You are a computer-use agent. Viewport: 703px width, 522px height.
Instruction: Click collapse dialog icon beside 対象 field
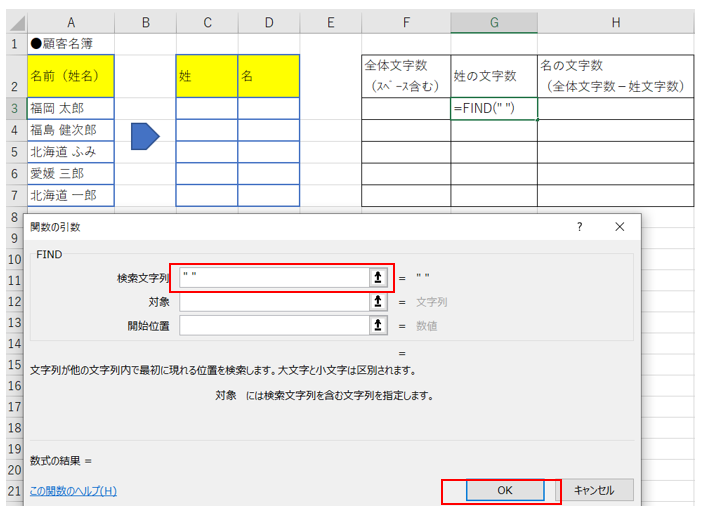click(x=378, y=301)
